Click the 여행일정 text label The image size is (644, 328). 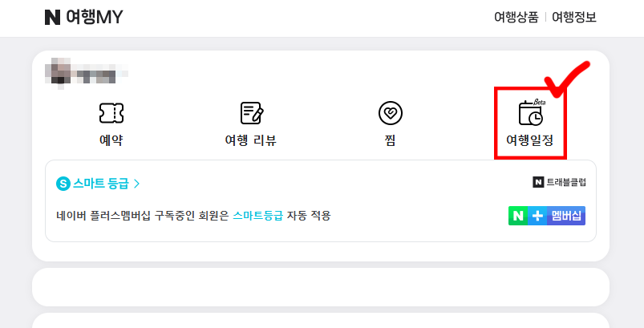coord(530,141)
